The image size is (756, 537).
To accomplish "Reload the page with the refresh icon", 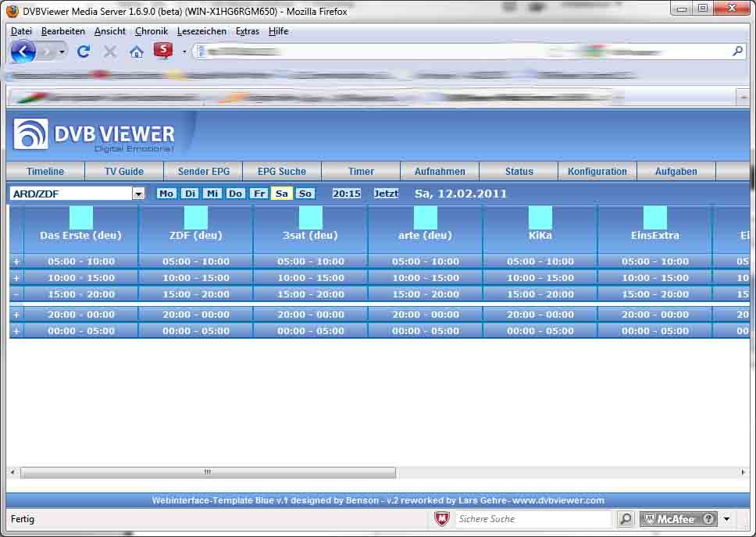I will (84, 52).
